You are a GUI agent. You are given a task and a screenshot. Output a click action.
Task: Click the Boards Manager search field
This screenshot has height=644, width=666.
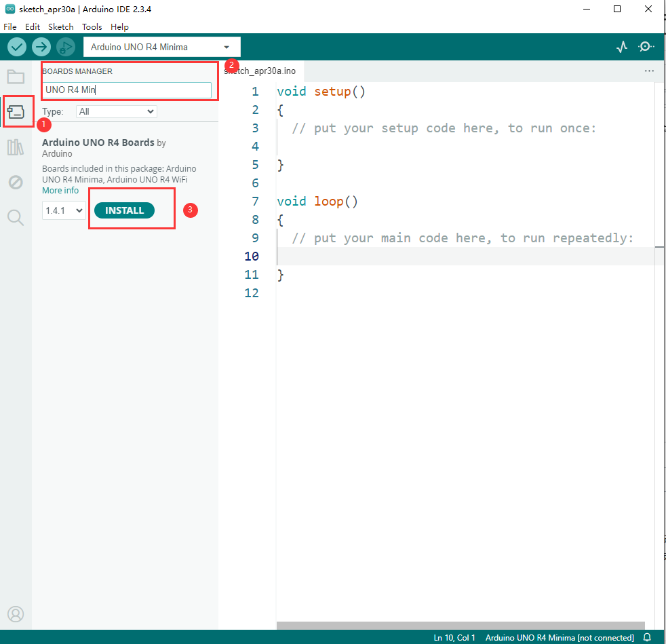pos(127,90)
